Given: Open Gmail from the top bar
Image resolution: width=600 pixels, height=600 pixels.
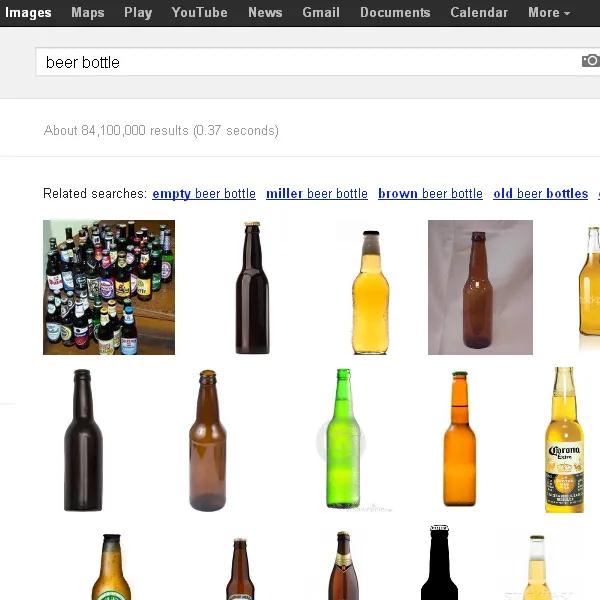Looking at the screenshot, I should pos(321,13).
